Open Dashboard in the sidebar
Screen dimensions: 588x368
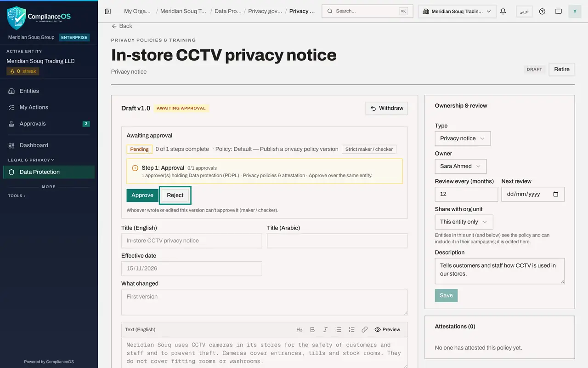pyautogui.click(x=49, y=145)
